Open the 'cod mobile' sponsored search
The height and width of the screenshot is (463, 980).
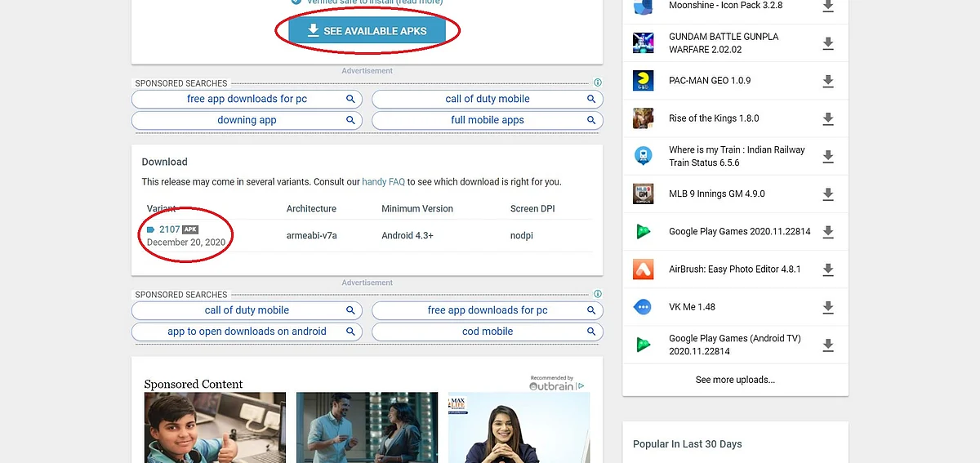488,332
